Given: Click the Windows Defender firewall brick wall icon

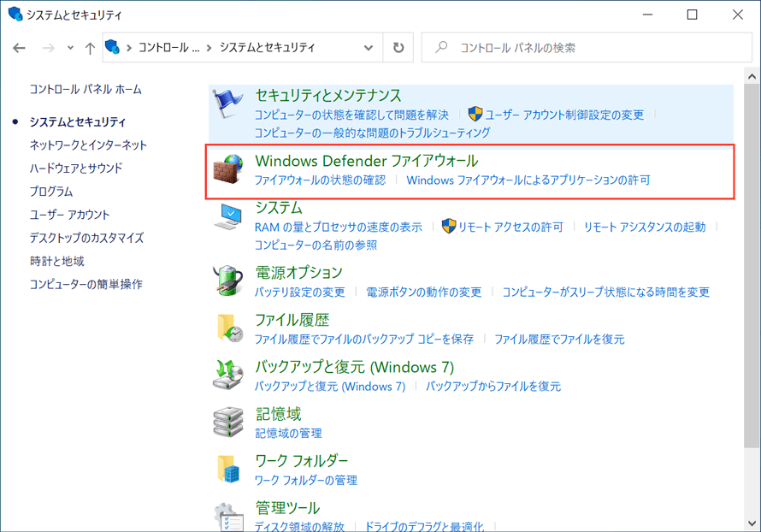Looking at the screenshot, I should [x=227, y=168].
